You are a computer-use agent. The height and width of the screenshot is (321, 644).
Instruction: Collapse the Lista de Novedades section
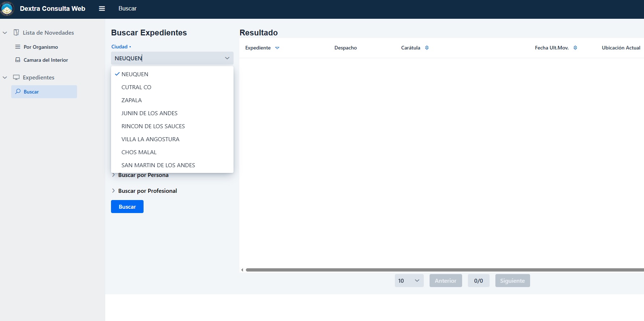point(5,33)
